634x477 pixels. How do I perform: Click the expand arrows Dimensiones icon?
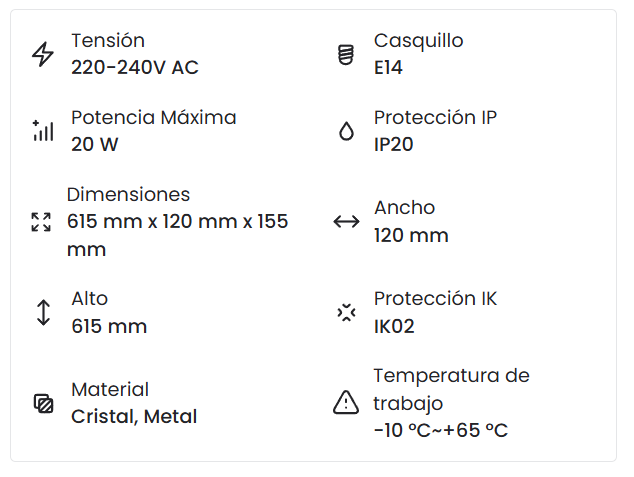coord(41,222)
